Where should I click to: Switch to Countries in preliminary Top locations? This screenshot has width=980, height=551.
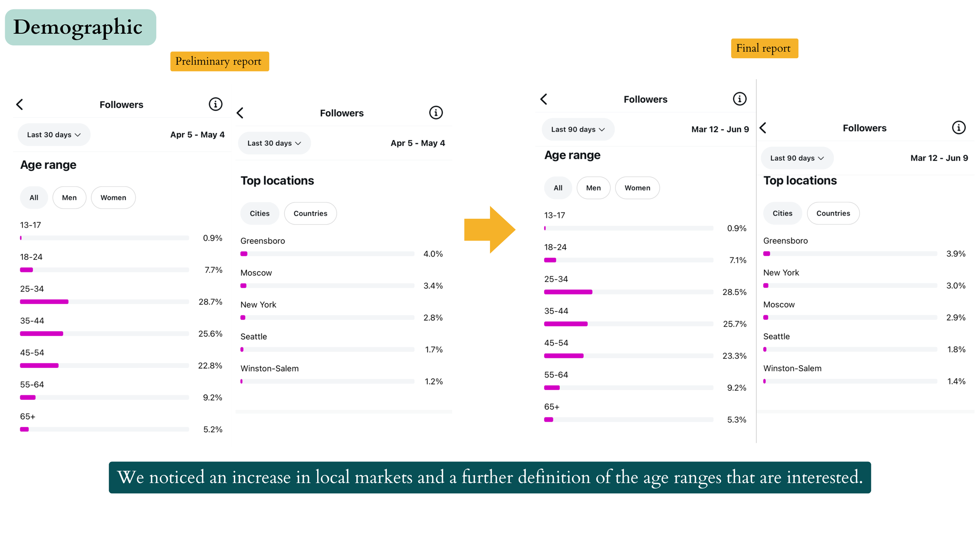click(310, 214)
